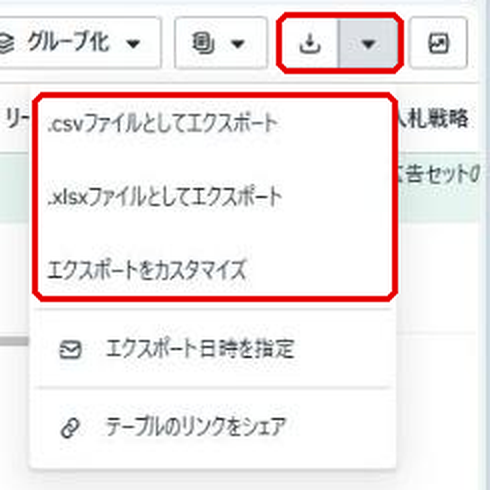
Task: Click the chart view icon button
Action: click(x=438, y=43)
